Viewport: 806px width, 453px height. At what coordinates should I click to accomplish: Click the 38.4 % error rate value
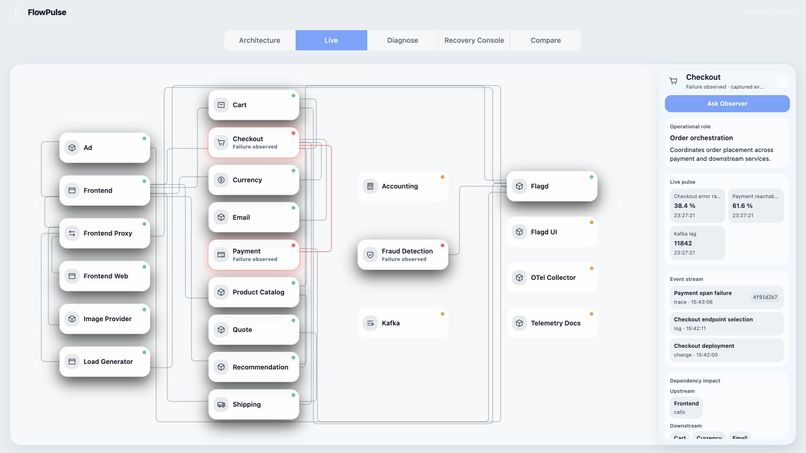[x=685, y=206]
